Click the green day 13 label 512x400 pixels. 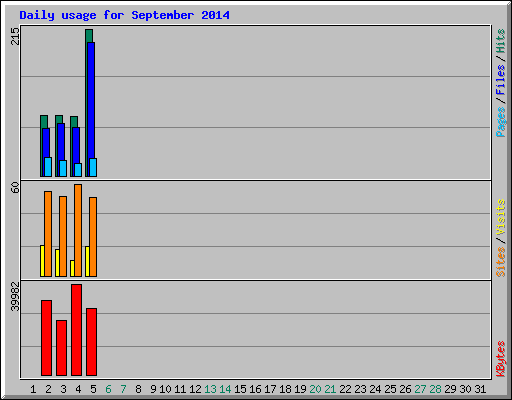tap(210, 389)
